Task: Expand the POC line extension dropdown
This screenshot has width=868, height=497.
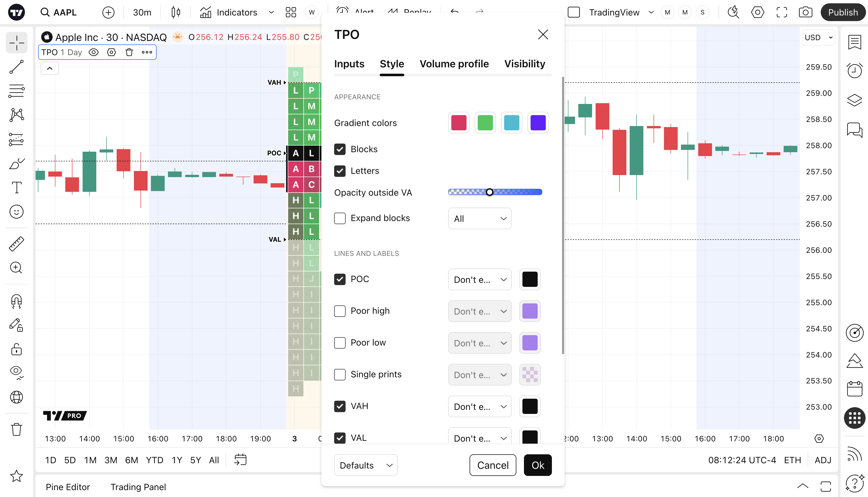Action: click(x=479, y=279)
